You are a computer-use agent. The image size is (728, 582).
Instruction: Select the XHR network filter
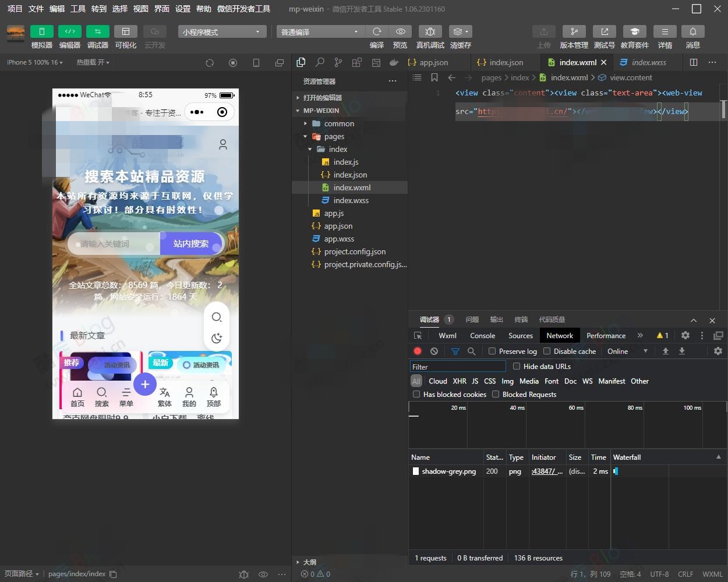pos(460,381)
